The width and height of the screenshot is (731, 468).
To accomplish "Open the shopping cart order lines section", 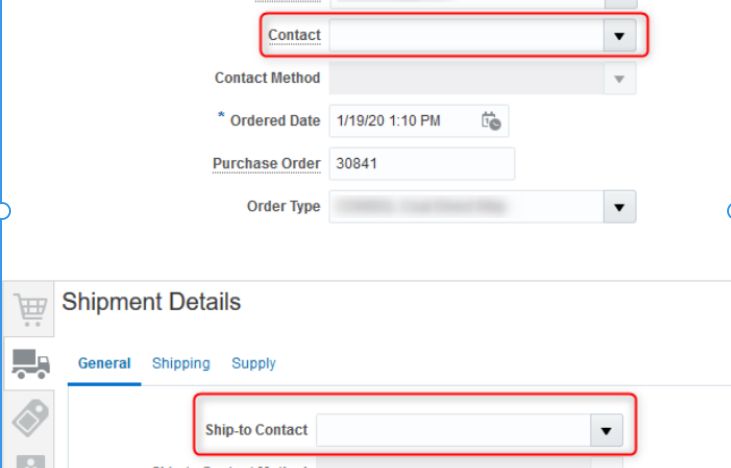I will pyautogui.click(x=30, y=309).
